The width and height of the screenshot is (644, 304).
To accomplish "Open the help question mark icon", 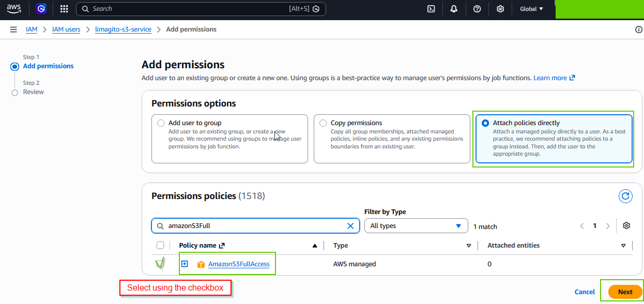I will 477,9.
